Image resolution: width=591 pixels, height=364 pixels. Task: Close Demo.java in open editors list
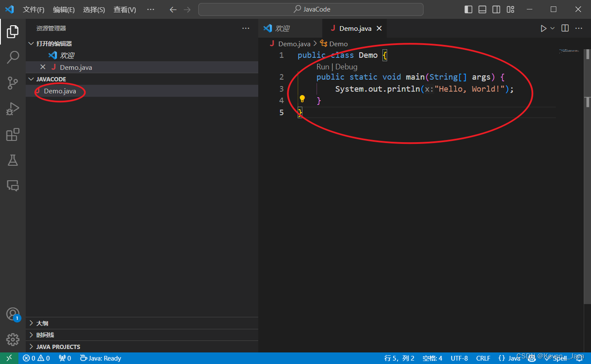pyautogui.click(x=43, y=67)
